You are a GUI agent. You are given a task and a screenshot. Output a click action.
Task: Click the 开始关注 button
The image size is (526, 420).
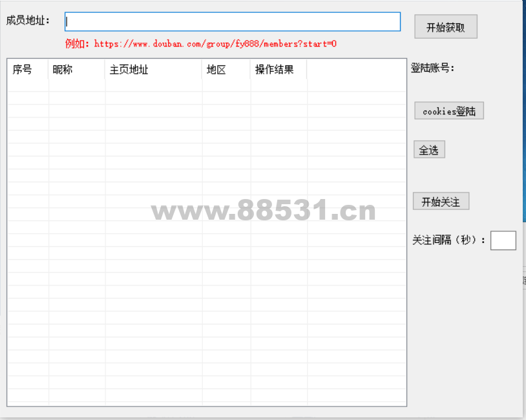point(441,202)
